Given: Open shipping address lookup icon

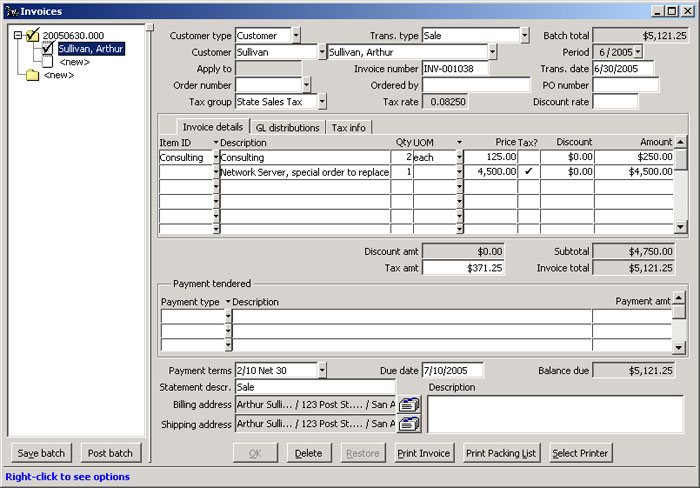Looking at the screenshot, I should (409, 423).
